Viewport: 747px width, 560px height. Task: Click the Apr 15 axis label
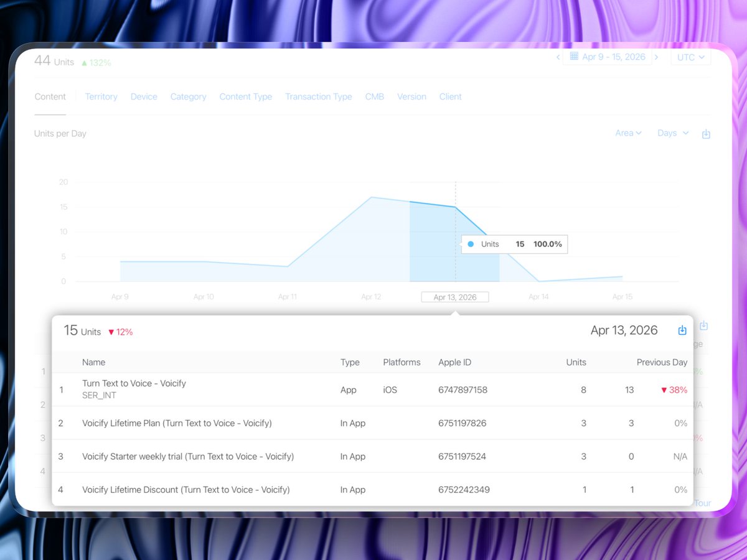point(622,297)
